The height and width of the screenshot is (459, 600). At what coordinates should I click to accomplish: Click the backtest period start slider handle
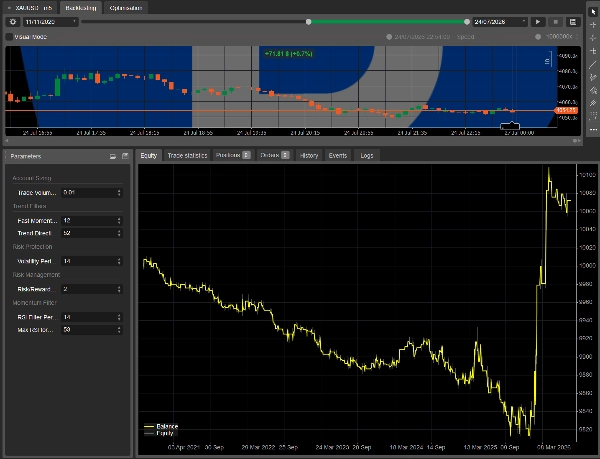pyautogui.click(x=308, y=22)
